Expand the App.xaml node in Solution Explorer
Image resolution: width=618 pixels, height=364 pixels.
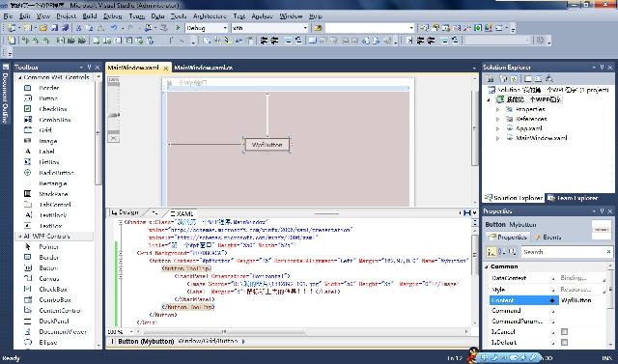[498, 128]
